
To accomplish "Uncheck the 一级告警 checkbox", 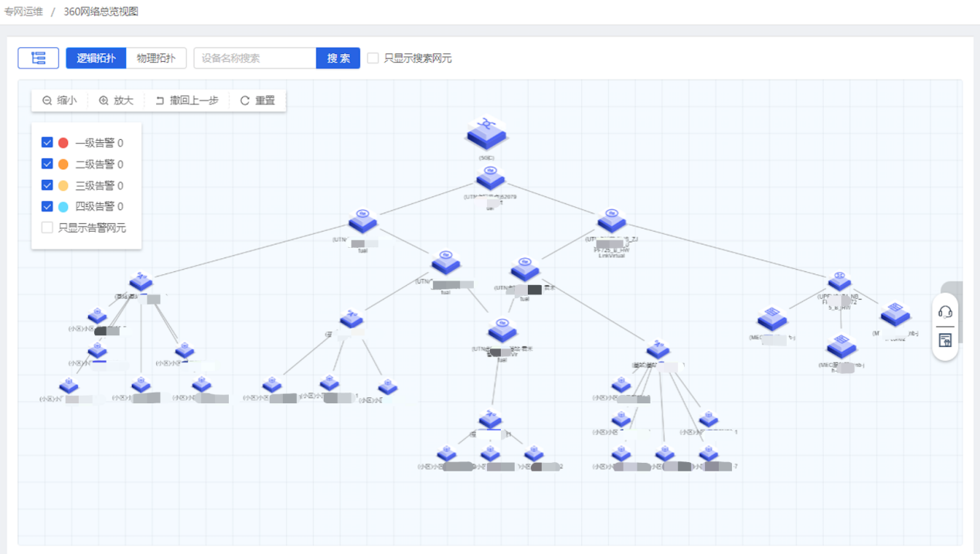I will 47,143.
